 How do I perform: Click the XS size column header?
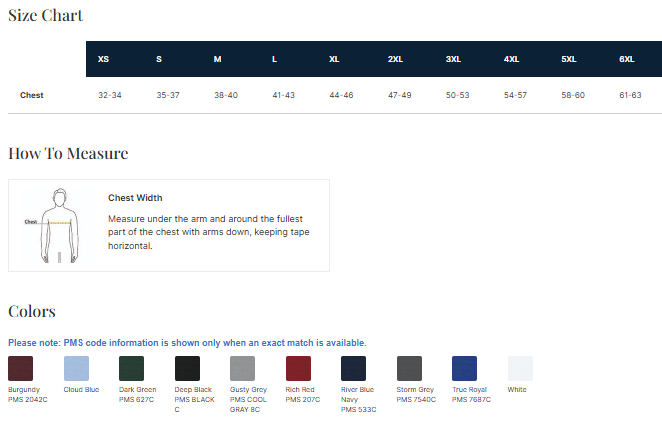pos(104,59)
